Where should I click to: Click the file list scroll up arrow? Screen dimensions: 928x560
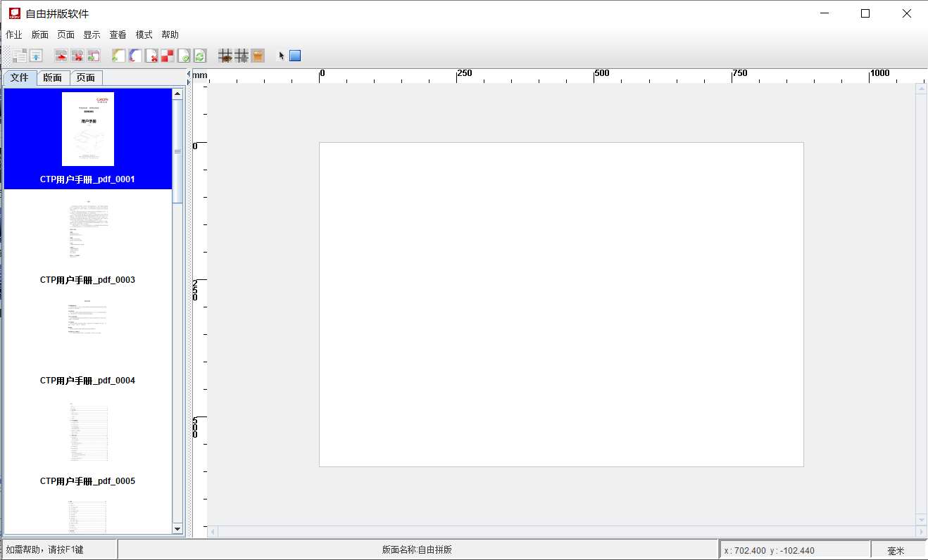tap(177, 93)
